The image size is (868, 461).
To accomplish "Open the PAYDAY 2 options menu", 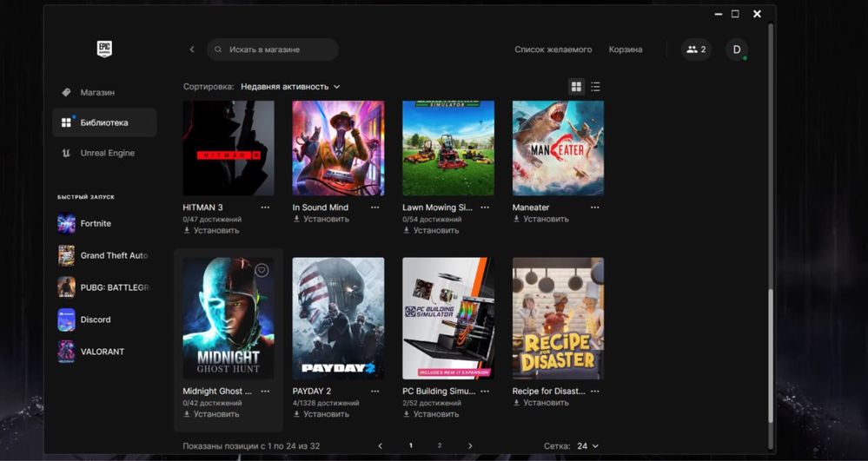I will pyautogui.click(x=374, y=392).
